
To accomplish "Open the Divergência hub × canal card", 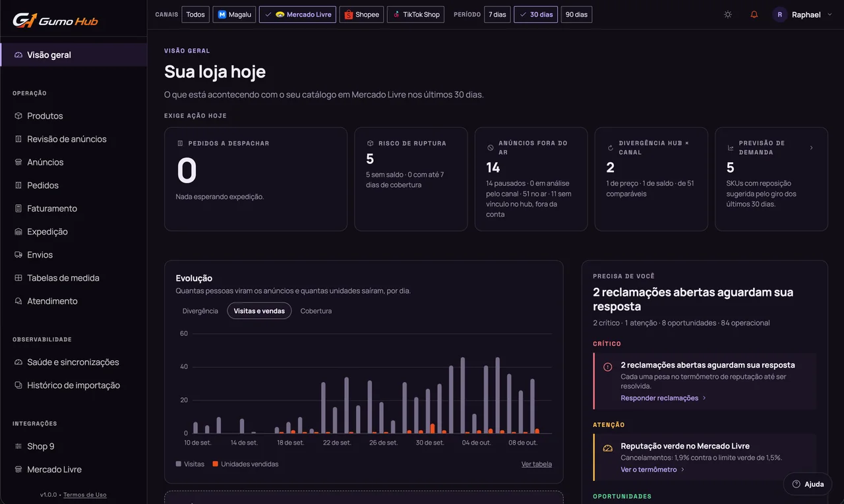I will tap(651, 179).
